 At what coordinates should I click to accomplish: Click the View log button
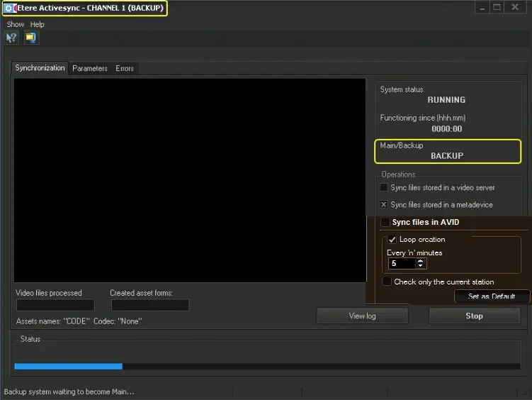[362, 316]
